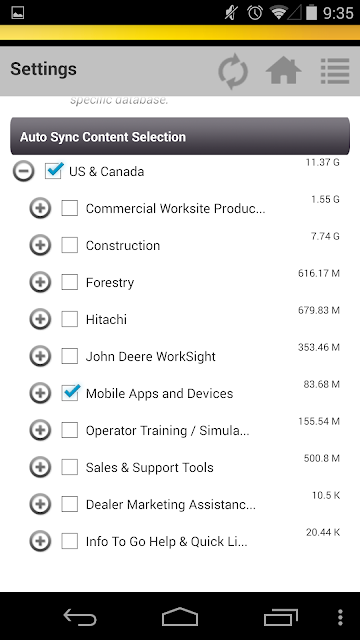Expand Sales & Support Tools node
This screenshot has height=640, width=360.
coord(40,467)
